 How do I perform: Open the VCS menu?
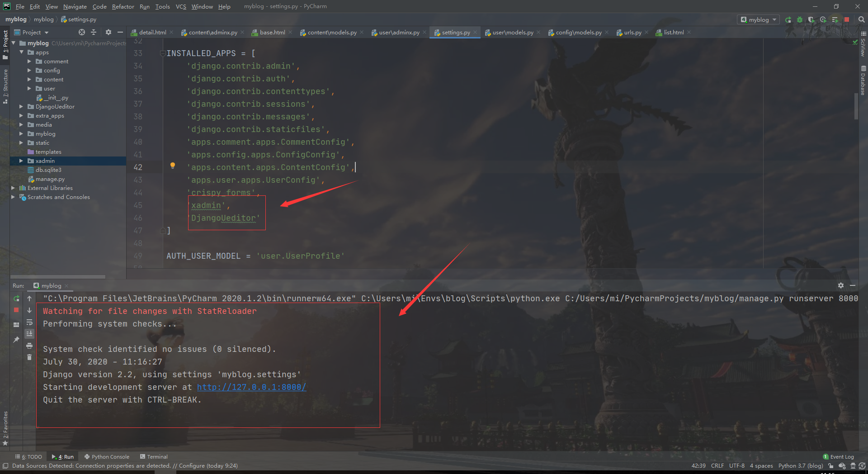pos(181,6)
